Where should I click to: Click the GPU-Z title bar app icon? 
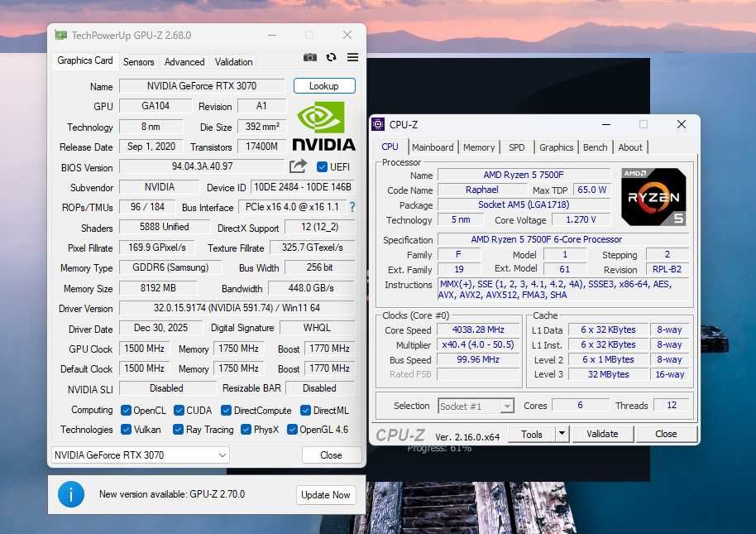(x=60, y=36)
